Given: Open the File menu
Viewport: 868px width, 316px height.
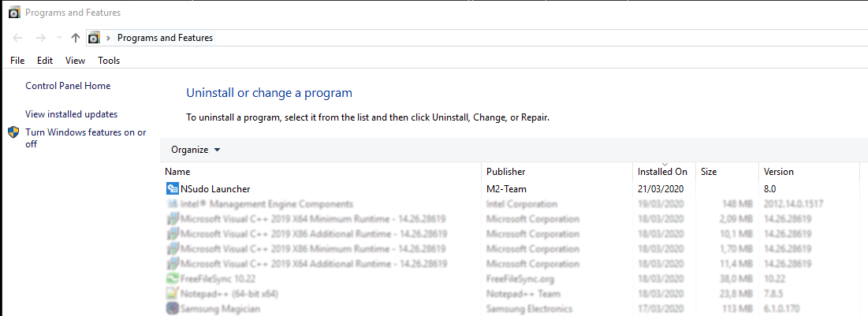Looking at the screenshot, I should 17,61.
